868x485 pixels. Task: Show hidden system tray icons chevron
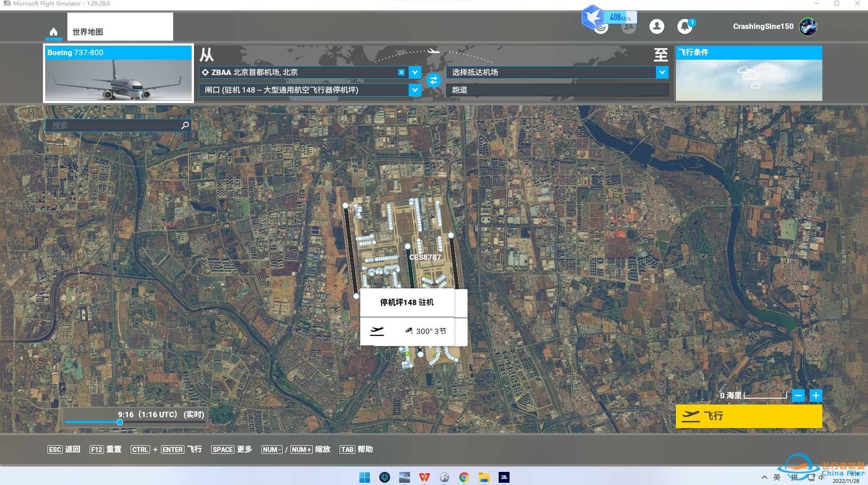pyautogui.click(x=764, y=477)
